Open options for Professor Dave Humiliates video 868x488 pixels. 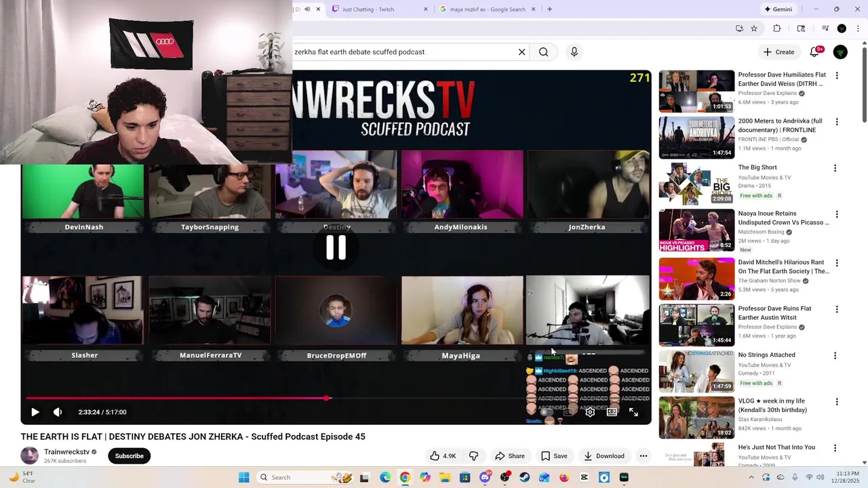click(837, 76)
